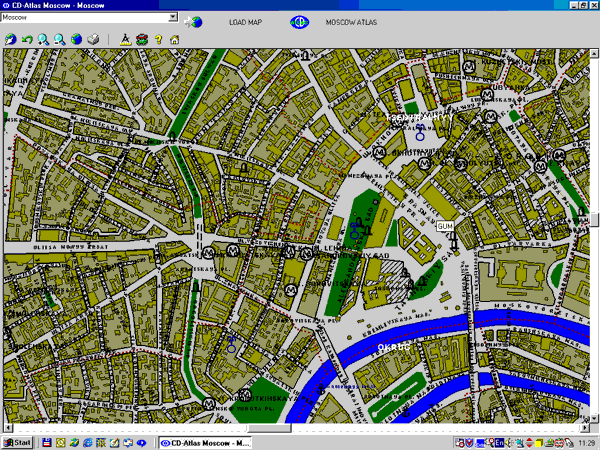600x450 pixels.
Task: Select the zoom in magnifier tool
Action: (43, 39)
